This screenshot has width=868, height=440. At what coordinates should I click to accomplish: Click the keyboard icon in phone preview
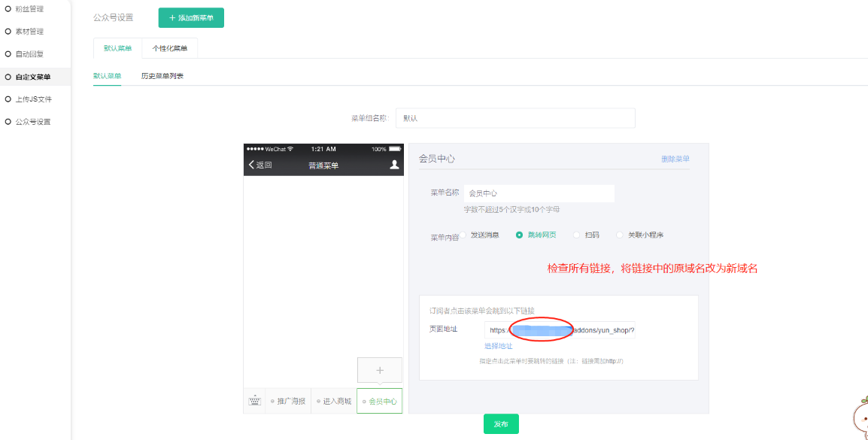[x=254, y=401]
